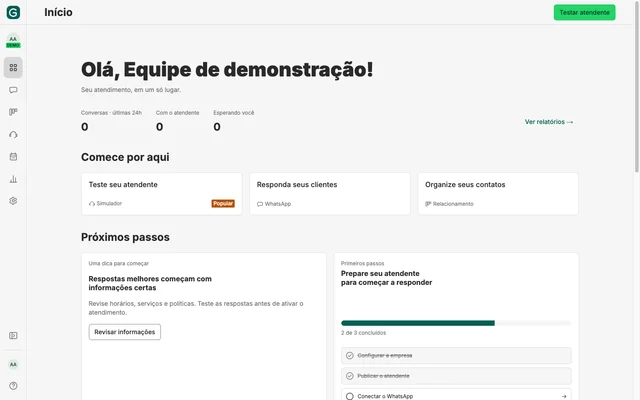Open the dashboard grid icon in sidebar
Image resolution: width=640 pixels, height=400 pixels.
point(13,68)
